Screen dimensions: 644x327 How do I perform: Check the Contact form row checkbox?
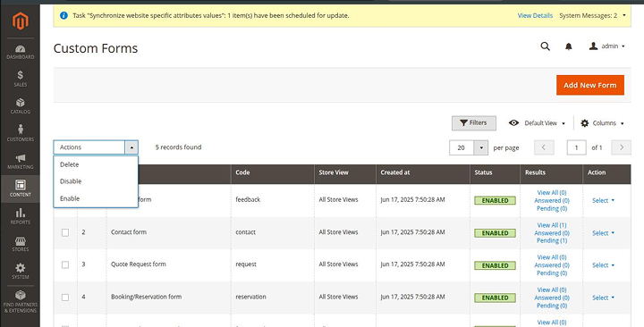(65, 232)
